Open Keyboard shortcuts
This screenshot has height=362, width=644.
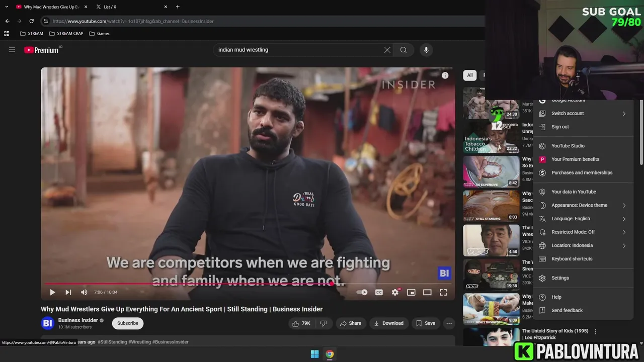(583, 259)
